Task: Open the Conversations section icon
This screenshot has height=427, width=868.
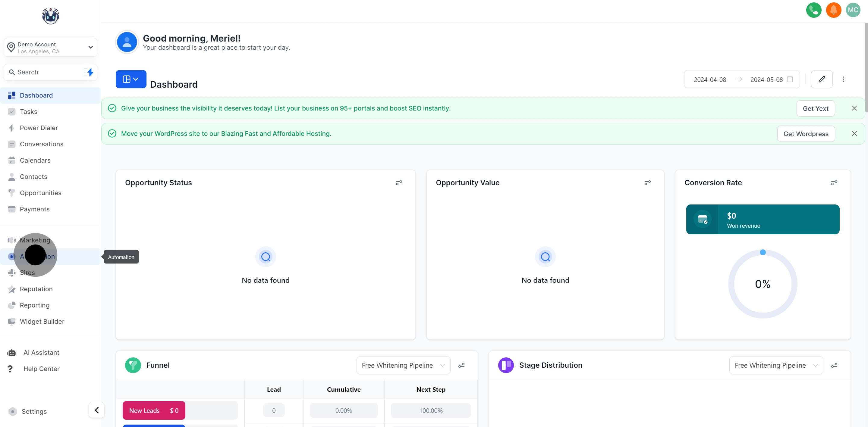Action: click(x=11, y=144)
